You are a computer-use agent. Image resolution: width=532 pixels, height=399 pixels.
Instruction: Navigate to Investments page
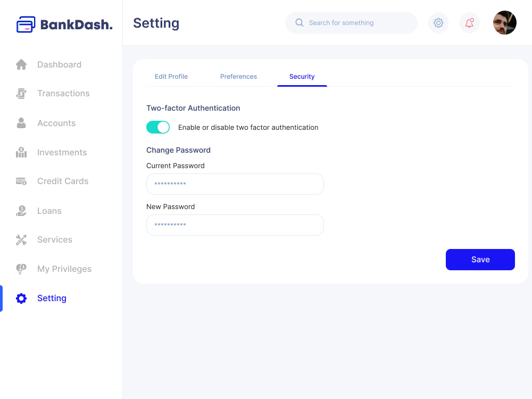[x=62, y=152]
